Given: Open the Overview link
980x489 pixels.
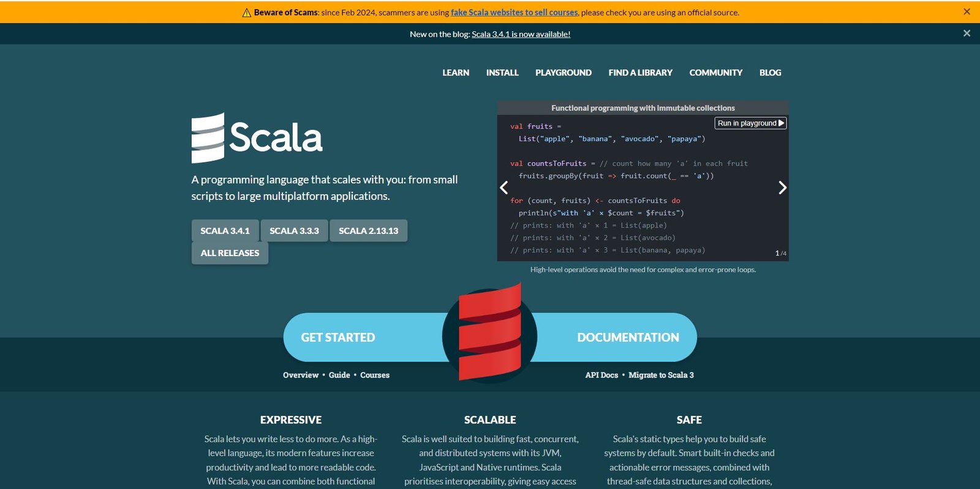Looking at the screenshot, I should (x=301, y=375).
